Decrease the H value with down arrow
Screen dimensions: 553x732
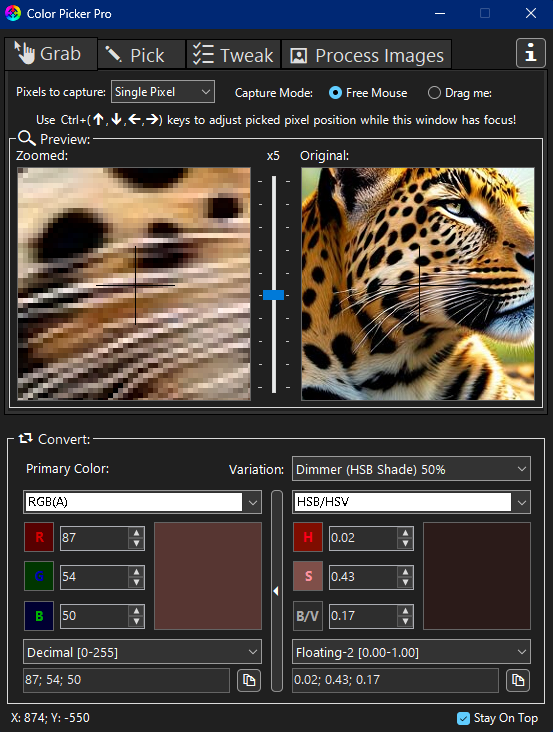pos(405,543)
